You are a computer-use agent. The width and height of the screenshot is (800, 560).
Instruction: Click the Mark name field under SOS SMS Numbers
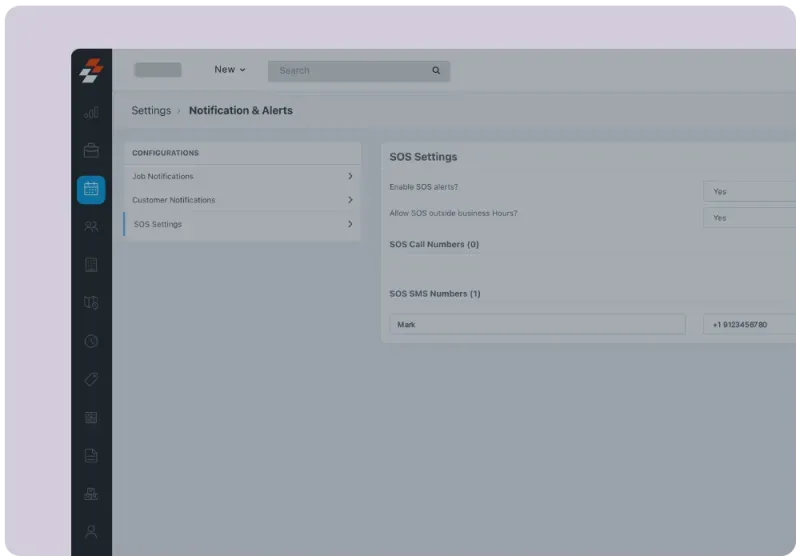pyautogui.click(x=537, y=324)
